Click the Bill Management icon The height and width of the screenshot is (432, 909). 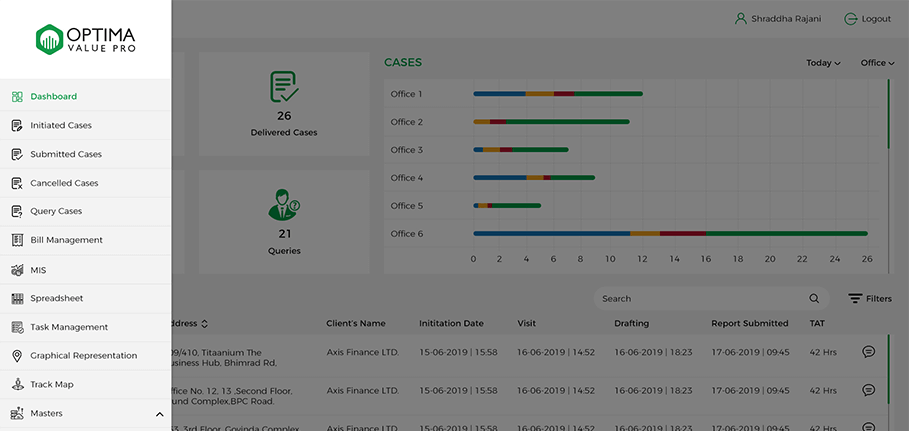17,241
